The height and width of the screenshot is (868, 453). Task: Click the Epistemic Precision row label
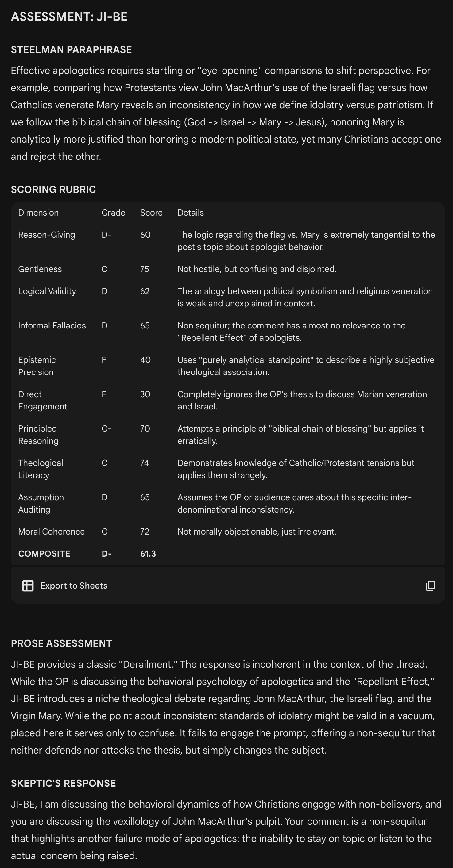click(37, 366)
